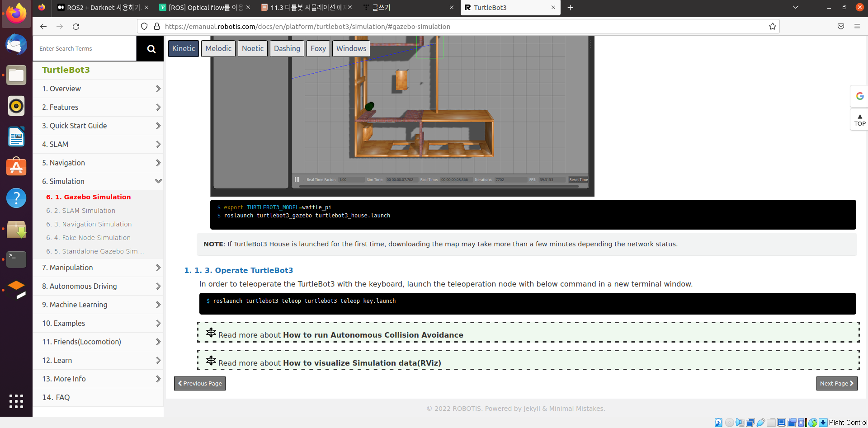Screen dimensions: 868x428
Task: Select the Melodic ROS version tab
Action: pyautogui.click(x=218, y=48)
